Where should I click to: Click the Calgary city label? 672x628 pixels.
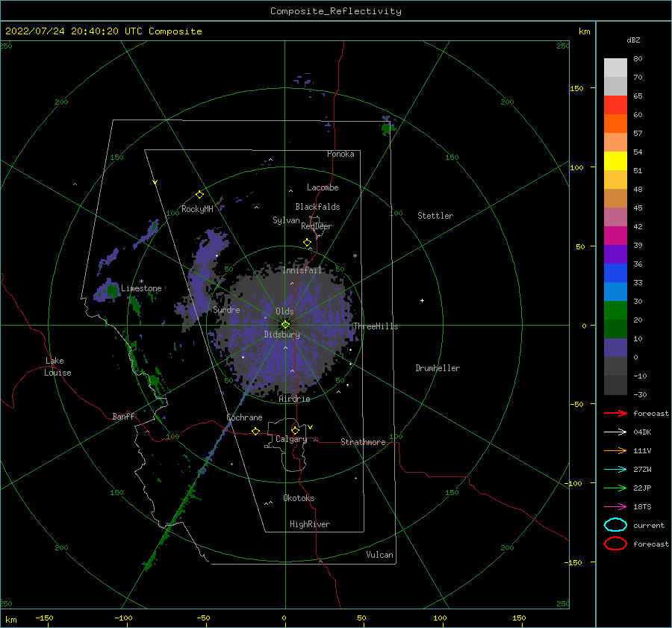coord(291,439)
